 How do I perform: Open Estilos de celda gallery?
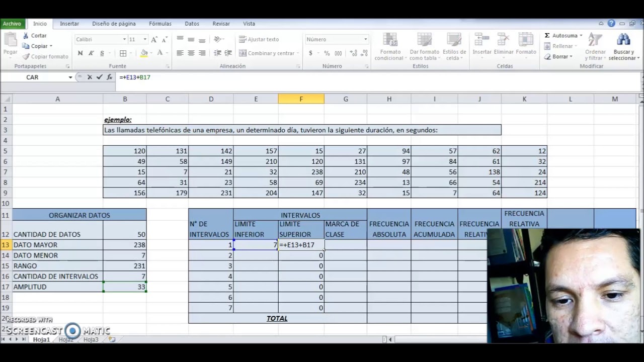pos(454,47)
